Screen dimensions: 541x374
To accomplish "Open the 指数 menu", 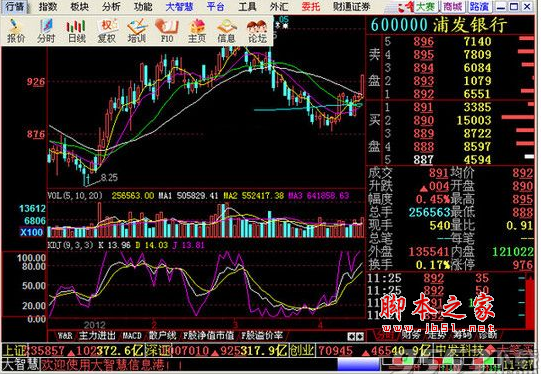I will 48,7.
